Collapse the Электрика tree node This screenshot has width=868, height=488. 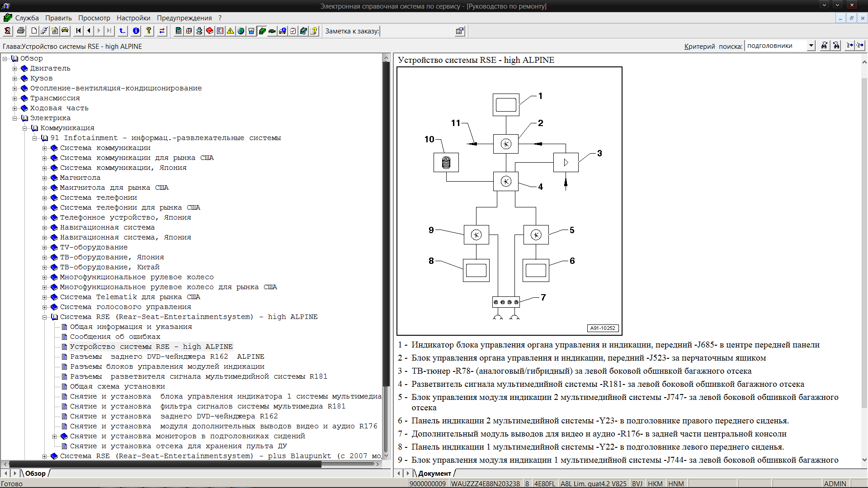(x=15, y=118)
